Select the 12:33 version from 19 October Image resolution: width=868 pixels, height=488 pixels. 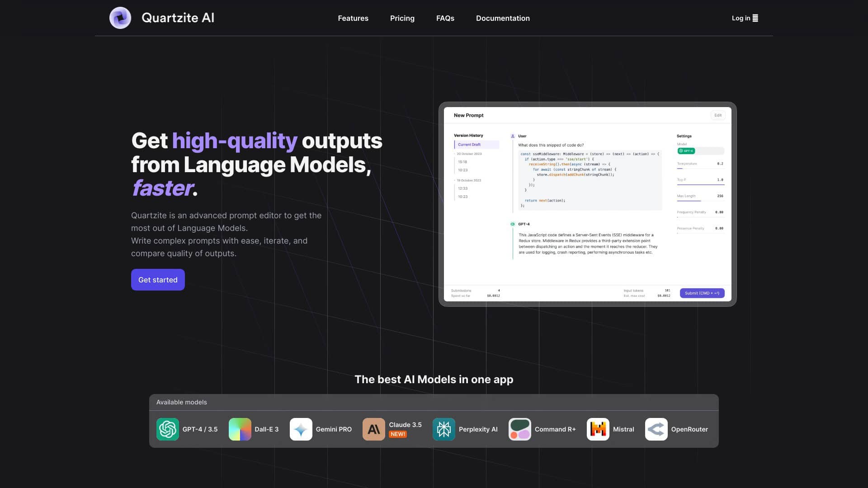(462, 188)
